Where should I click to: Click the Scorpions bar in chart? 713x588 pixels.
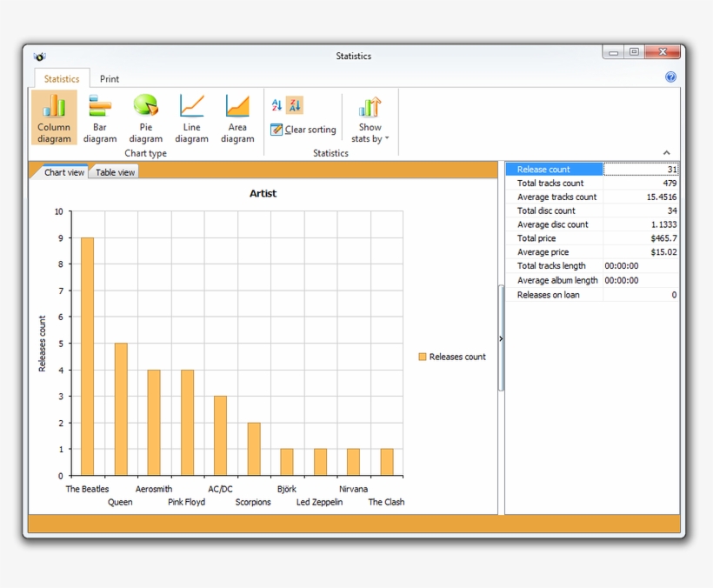pos(254,449)
